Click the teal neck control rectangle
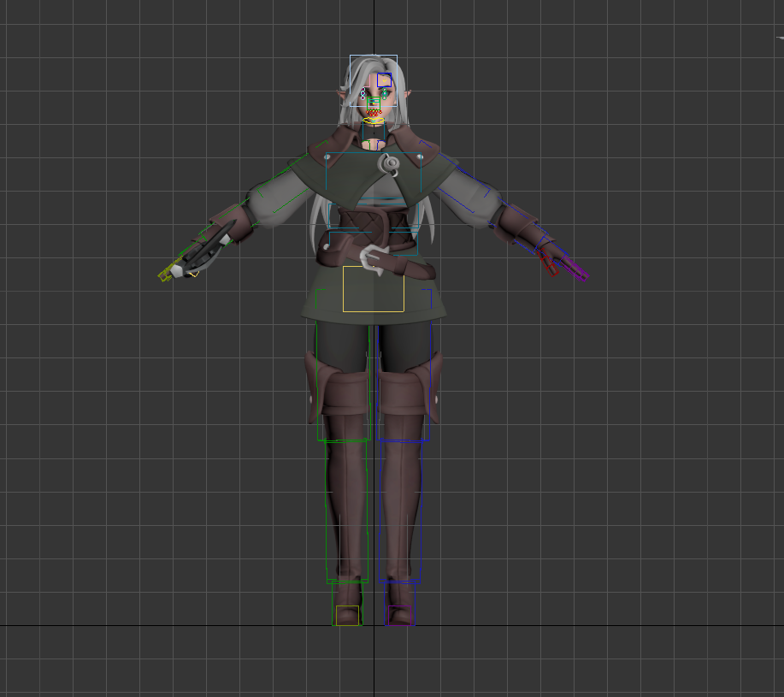The width and height of the screenshot is (784, 697). 363,133
